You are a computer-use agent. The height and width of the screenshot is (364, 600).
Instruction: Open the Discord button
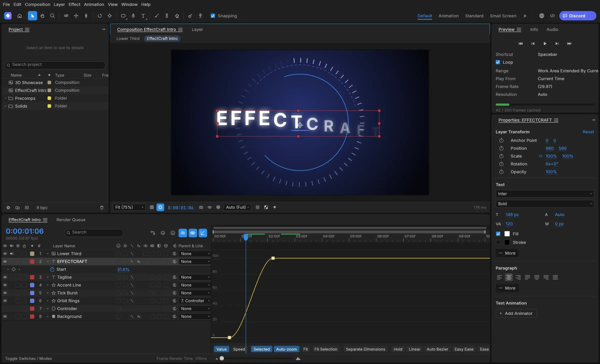click(577, 16)
